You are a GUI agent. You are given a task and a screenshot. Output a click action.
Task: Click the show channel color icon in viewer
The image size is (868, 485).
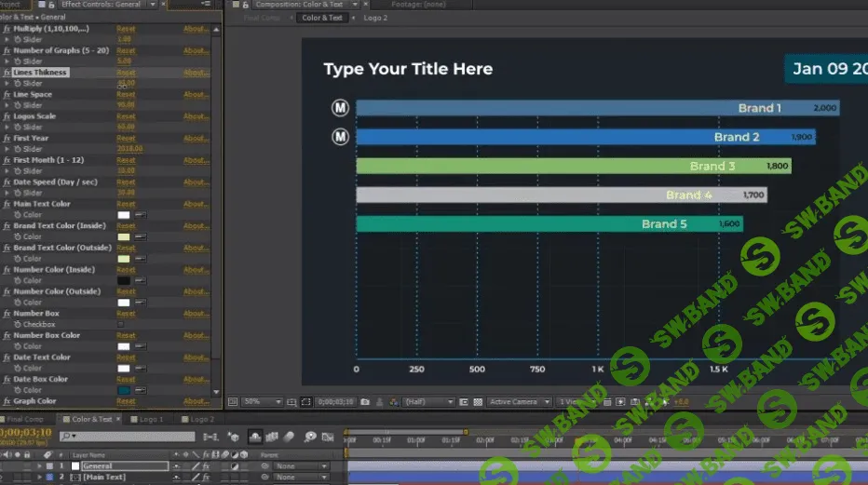(x=394, y=402)
